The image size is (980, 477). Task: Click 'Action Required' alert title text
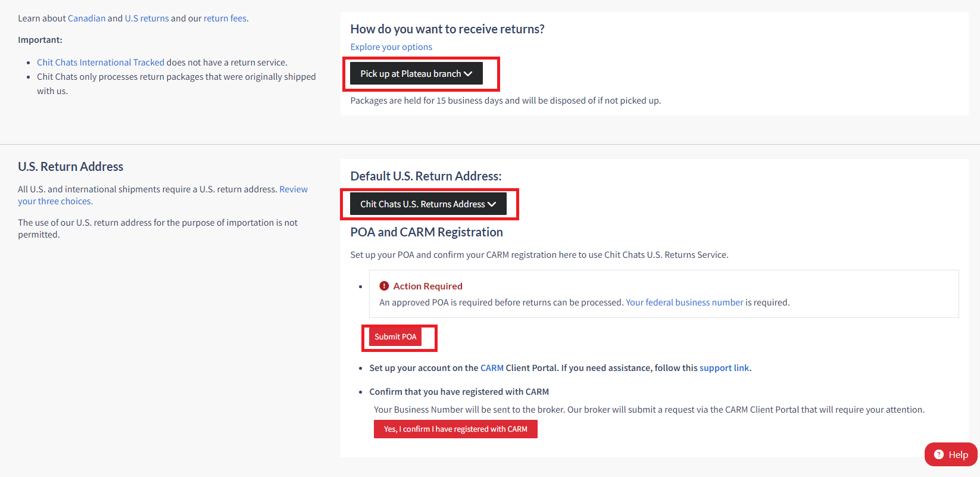427,286
